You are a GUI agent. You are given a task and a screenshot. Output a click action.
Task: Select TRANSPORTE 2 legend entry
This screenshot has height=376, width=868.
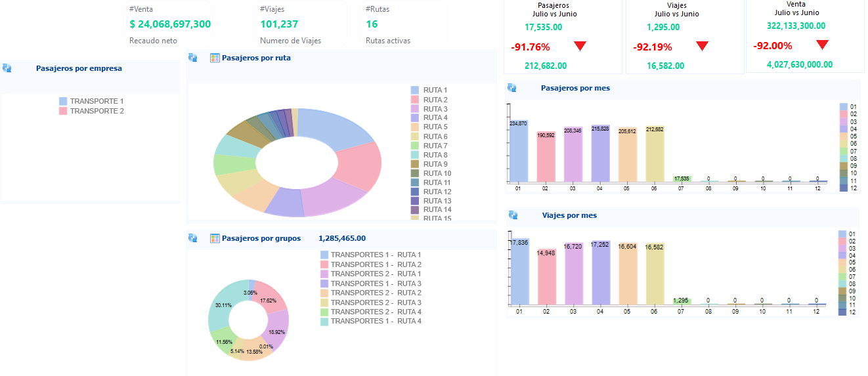click(x=91, y=111)
